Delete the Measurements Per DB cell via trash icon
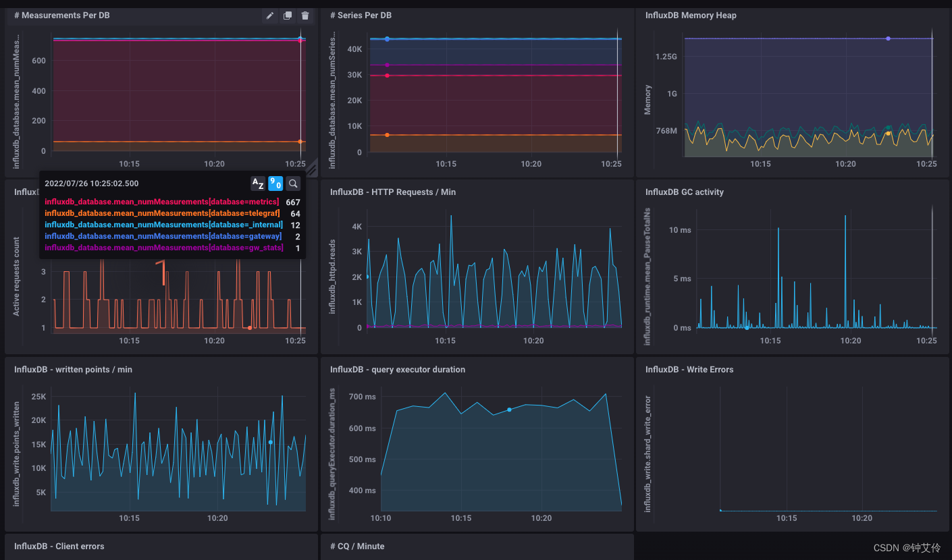 tap(305, 16)
